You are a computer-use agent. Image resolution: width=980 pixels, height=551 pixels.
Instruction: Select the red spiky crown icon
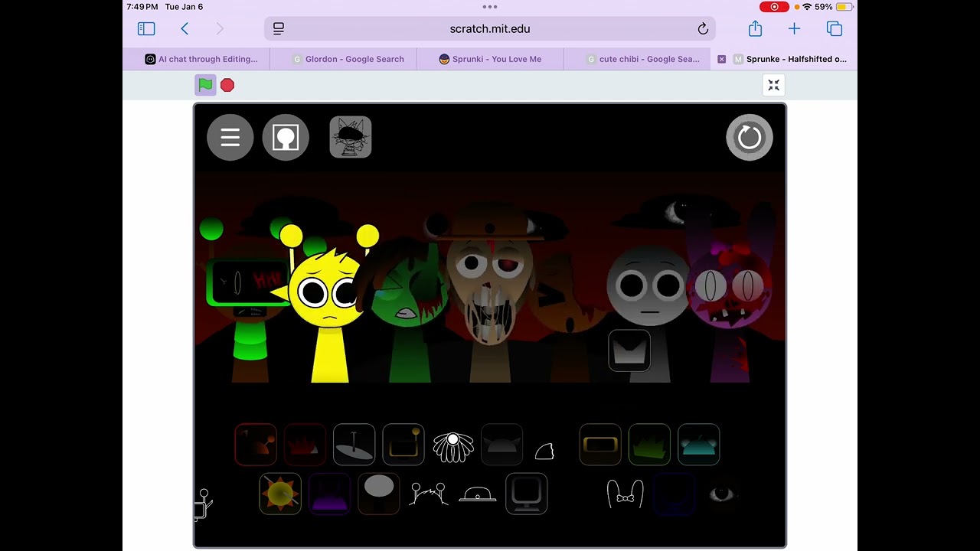point(305,445)
